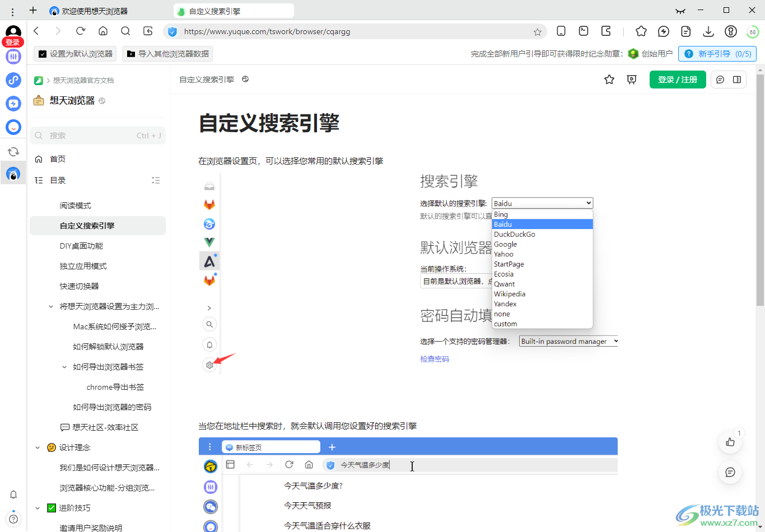Open the search engine settings screenshot image
Image resolution: width=765 pixels, height=532 pixels.
(408, 273)
